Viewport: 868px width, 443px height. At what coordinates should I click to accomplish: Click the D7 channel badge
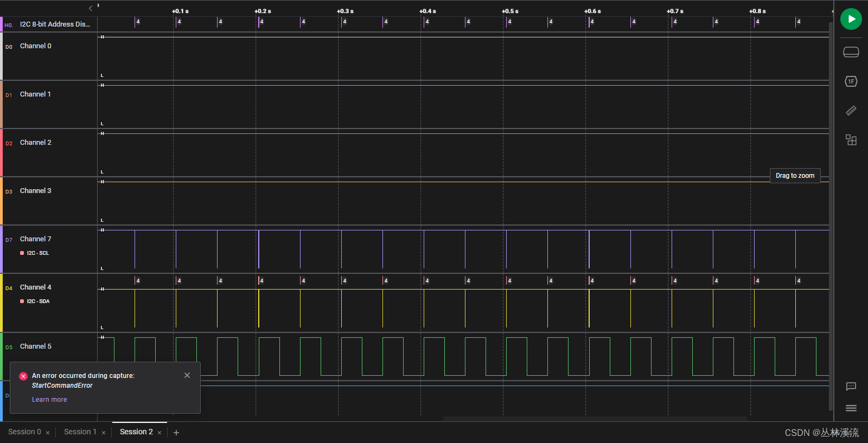point(9,240)
